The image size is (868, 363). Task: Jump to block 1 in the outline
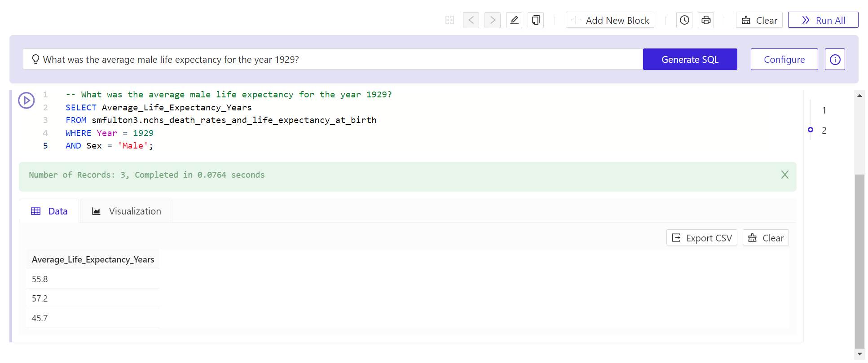[x=824, y=110]
